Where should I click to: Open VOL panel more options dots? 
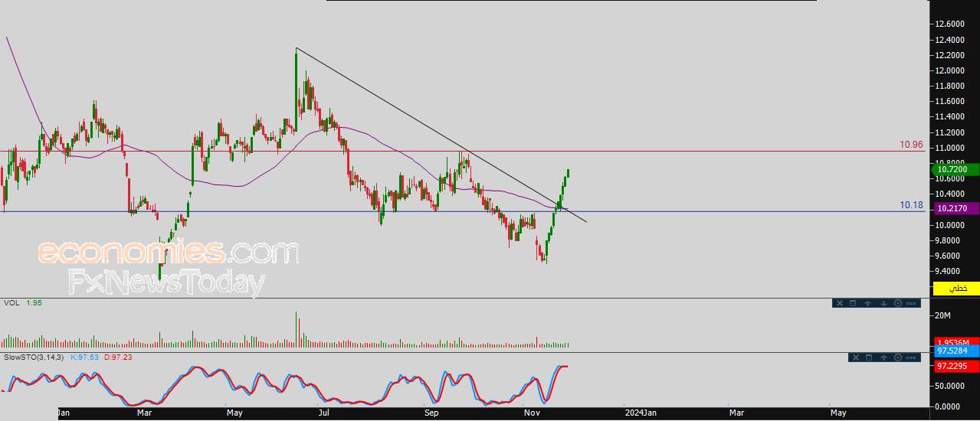point(911,303)
